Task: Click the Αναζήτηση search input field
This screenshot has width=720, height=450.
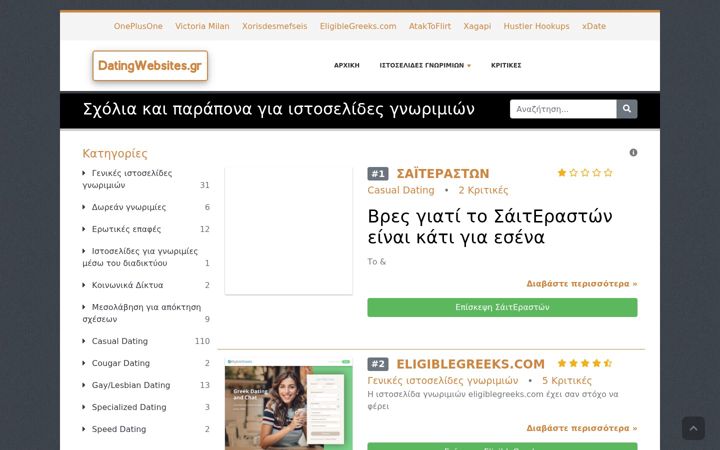Action: click(563, 109)
